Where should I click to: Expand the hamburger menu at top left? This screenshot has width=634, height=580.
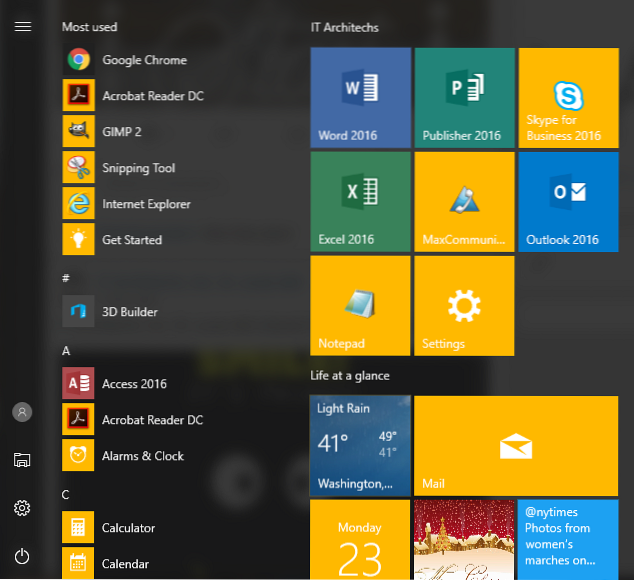(x=22, y=27)
